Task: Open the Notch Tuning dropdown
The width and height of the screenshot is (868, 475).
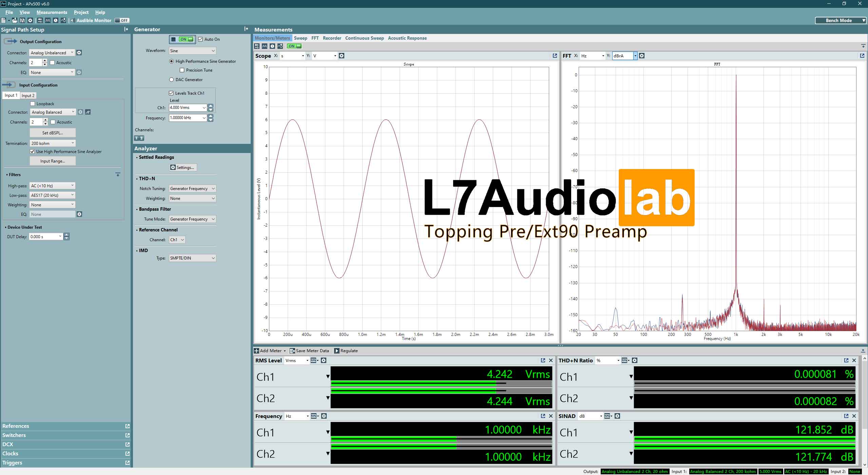Action: click(192, 189)
